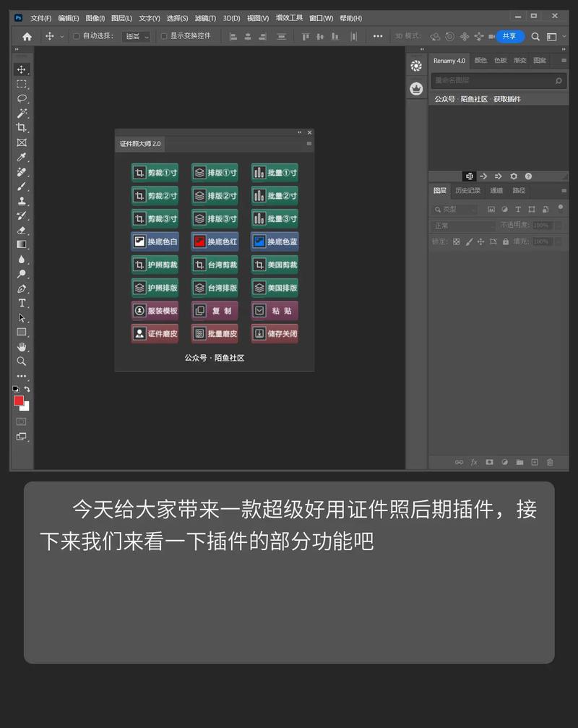
Task: Open the search magnifier in options bar
Action: tap(535, 37)
